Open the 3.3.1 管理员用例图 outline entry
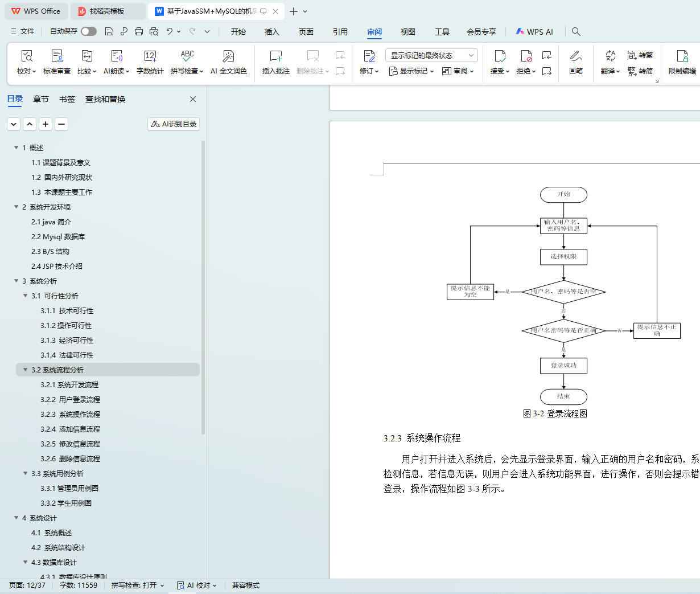 [69, 489]
